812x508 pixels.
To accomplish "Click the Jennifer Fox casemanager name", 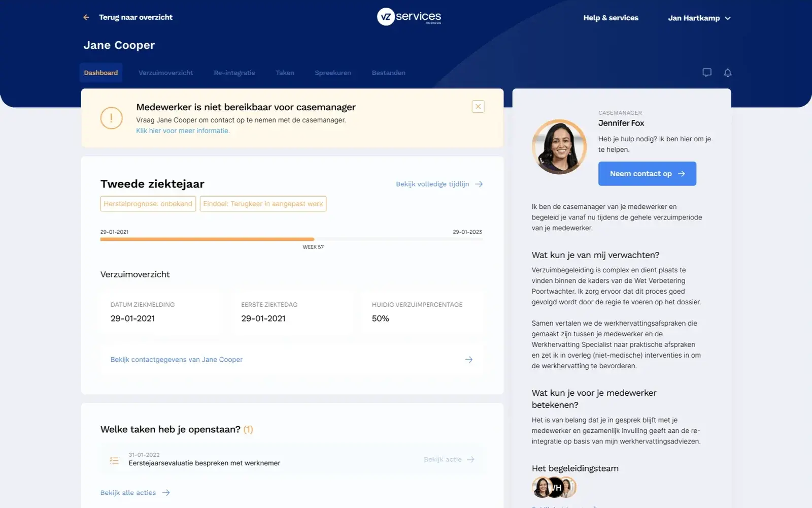I will pos(621,123).
